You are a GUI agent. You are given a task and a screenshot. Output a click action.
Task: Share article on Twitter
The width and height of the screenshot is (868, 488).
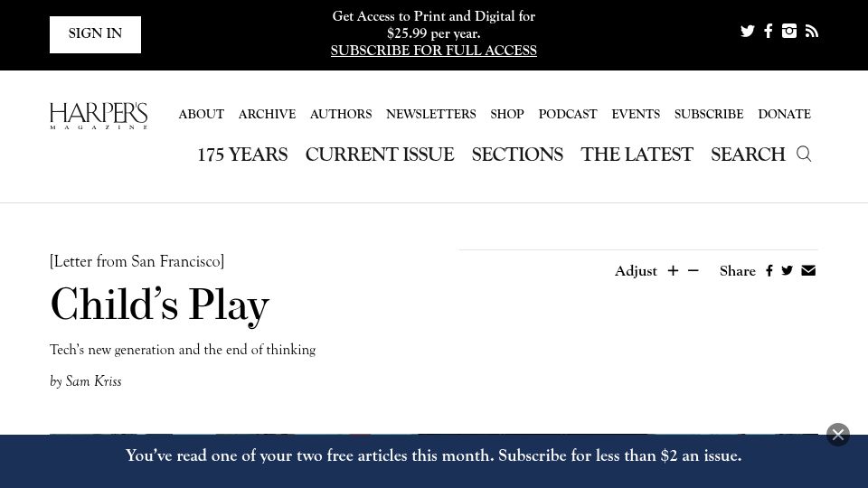(788, 270)
